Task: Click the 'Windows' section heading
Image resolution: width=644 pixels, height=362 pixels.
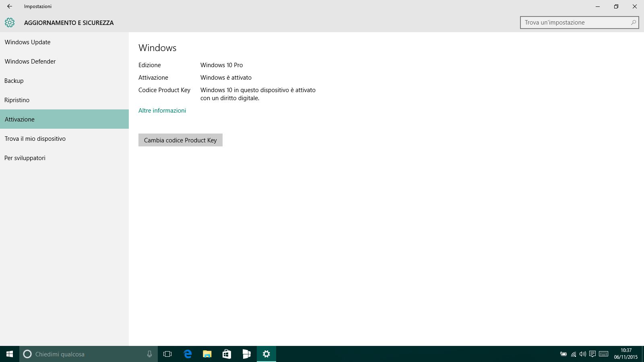Action: (x=157, y=48)
